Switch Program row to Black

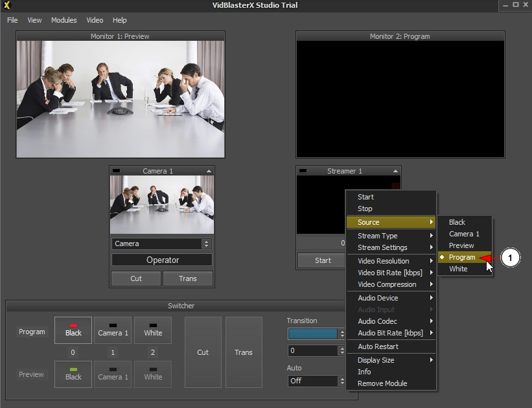(73, 330)
